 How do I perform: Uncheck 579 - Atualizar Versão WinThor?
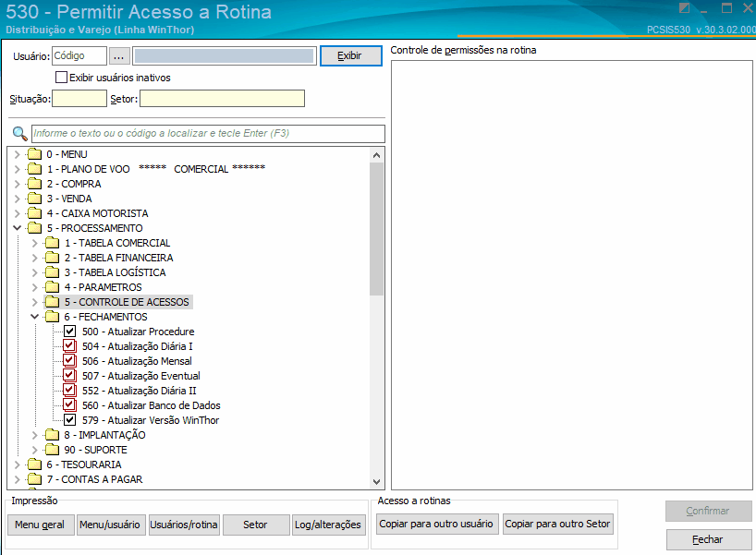pos(70,420)
